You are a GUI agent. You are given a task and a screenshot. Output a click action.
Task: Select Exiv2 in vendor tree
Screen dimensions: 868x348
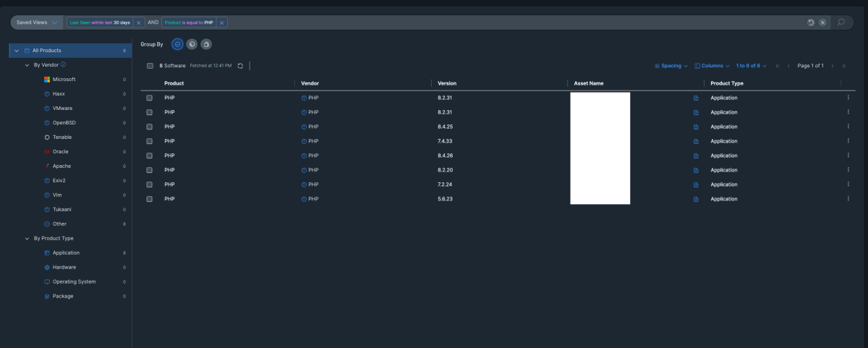(x=59, y=181)
